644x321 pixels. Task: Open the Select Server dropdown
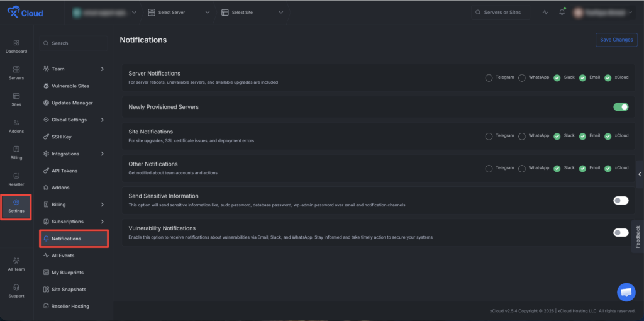tap(179, 13)
